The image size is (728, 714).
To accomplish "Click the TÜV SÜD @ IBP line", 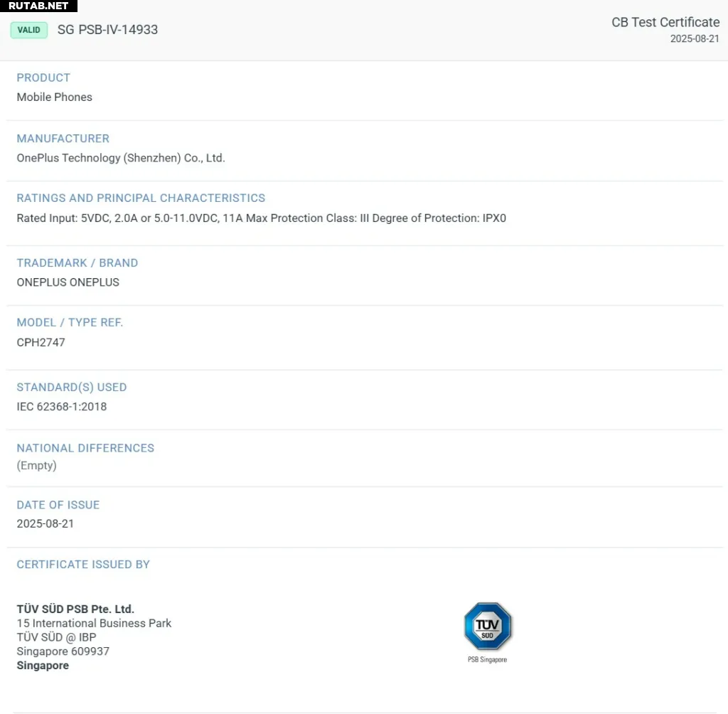I will click(56, 637).
